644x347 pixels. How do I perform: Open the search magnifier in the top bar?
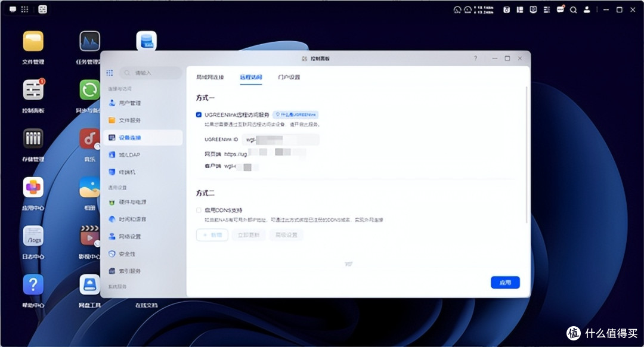(574, 10)
